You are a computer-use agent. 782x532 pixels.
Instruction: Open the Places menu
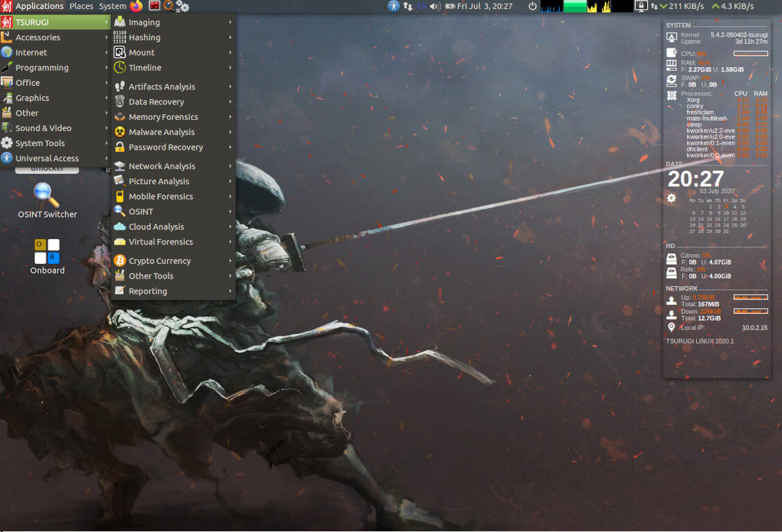tap(81, 6)
